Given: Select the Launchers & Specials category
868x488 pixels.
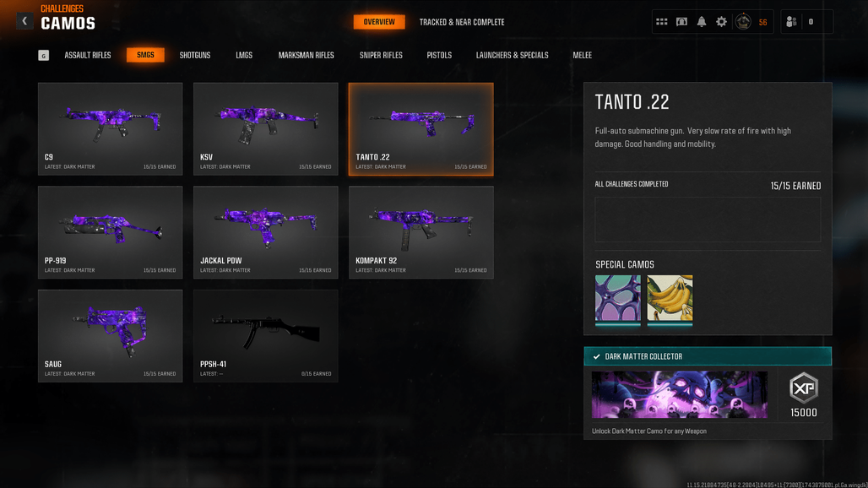Looking at the screenshot, I should 512,56.
